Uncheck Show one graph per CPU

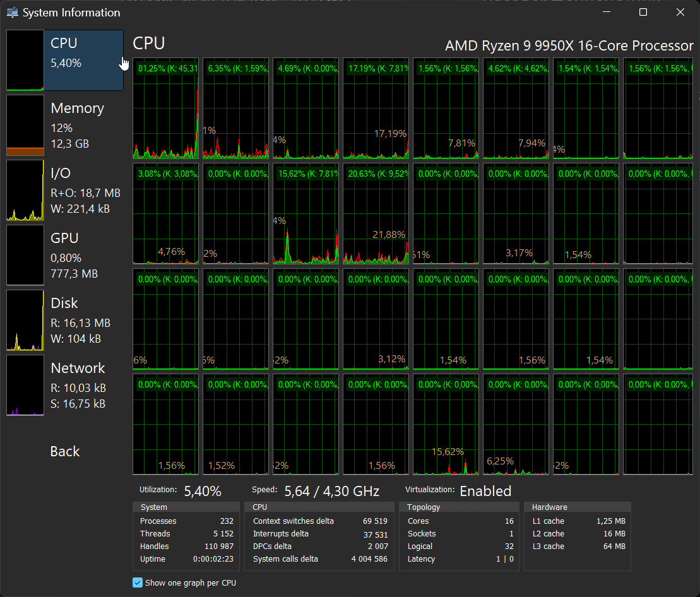tap(138, 582)
